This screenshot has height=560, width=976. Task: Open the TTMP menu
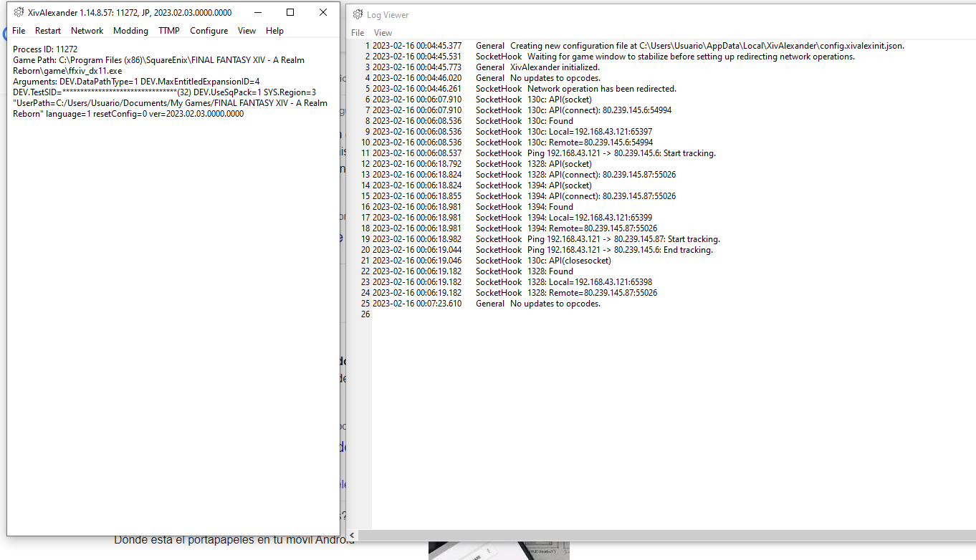[169, 30]
